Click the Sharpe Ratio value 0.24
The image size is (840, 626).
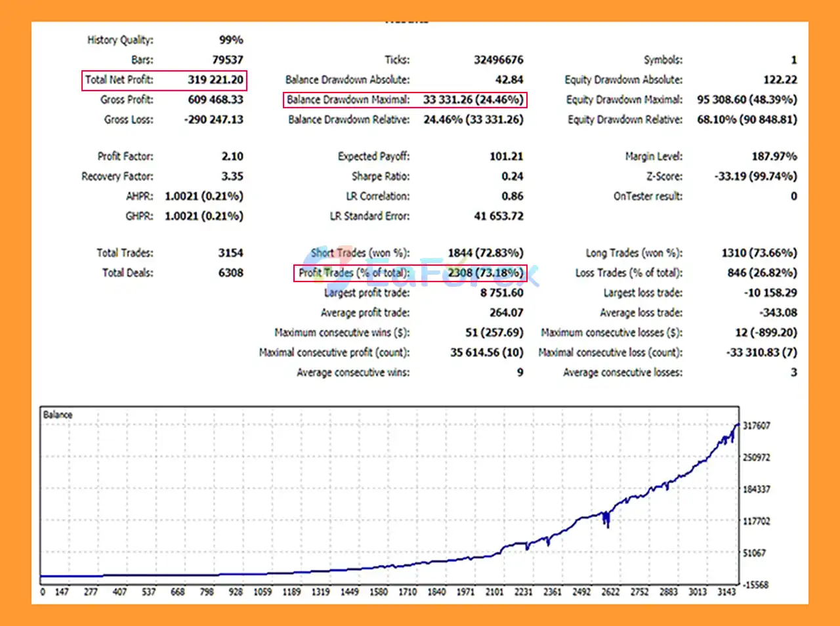512,177
